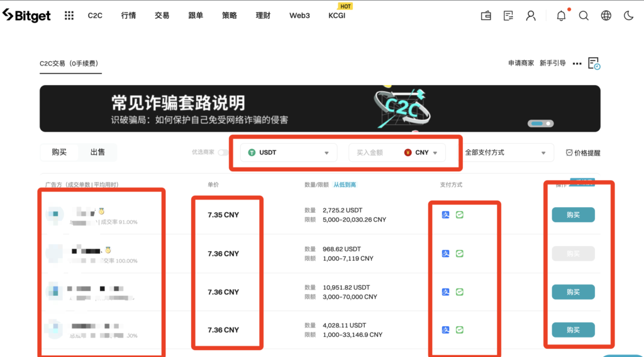Click WeChat pay icon in 10,951.82 USDT row

[x=460, y=292]
